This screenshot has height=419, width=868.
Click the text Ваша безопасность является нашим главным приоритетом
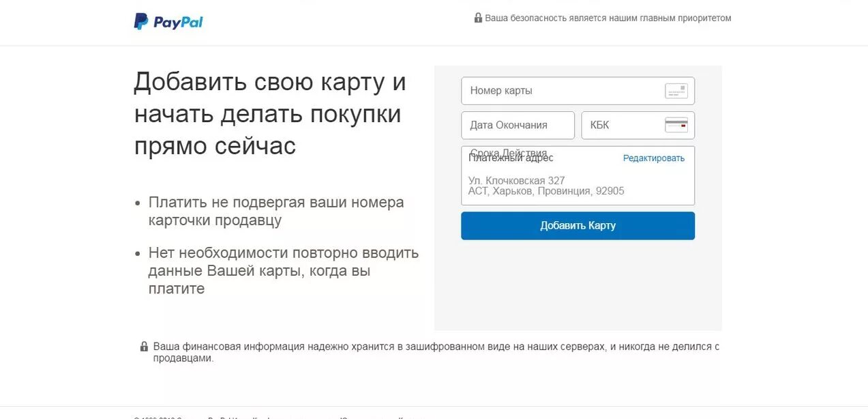(x=608, y=18)
